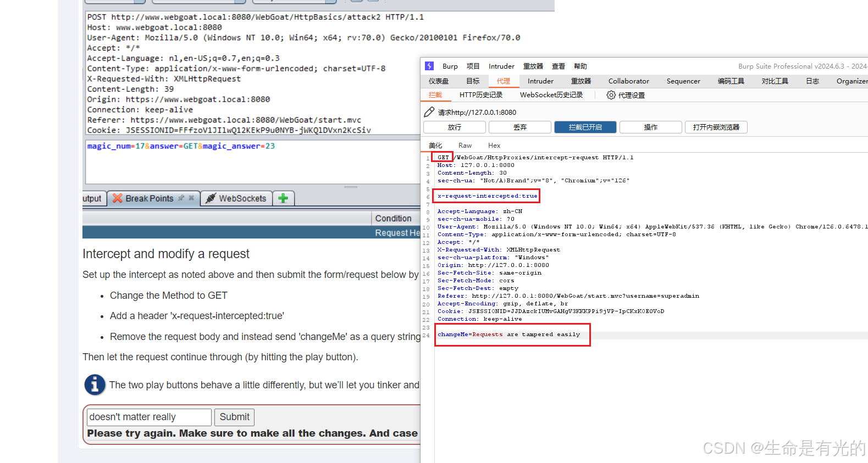The height and width of the screenshot is (463, 868).
Task: Select the Hex view tab
Action: coord(494,146)
